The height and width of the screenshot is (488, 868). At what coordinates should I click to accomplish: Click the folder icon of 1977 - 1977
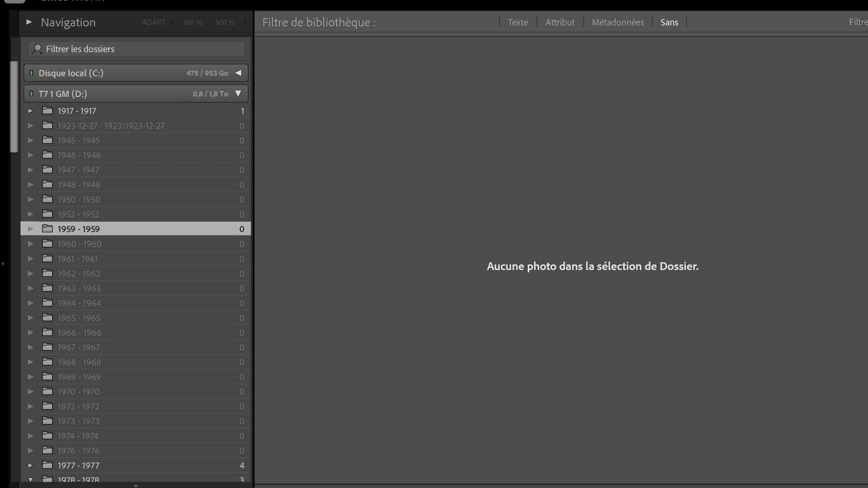coord(47,465)
